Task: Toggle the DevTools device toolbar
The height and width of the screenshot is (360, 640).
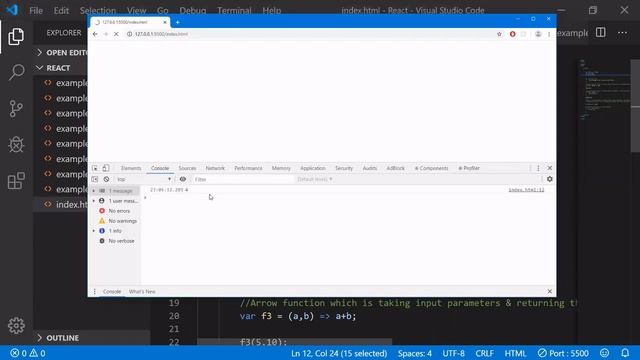Action: 106,168
